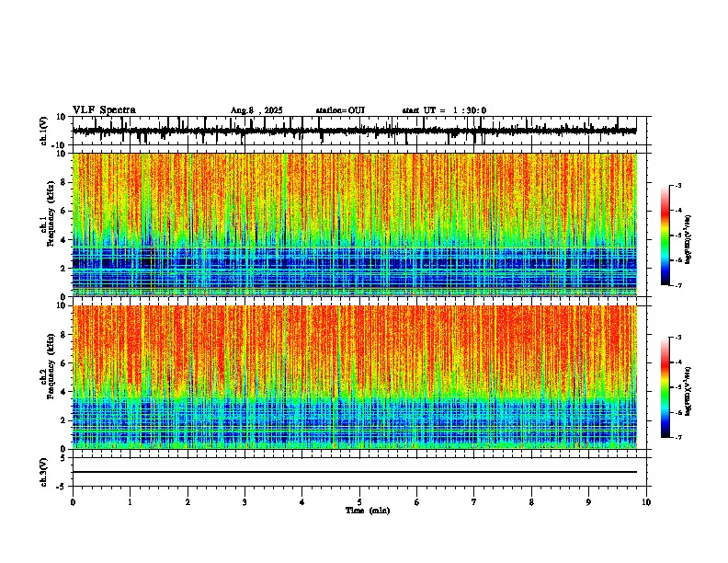Click the "Time (min)" axis title

(x=368, y=511)
